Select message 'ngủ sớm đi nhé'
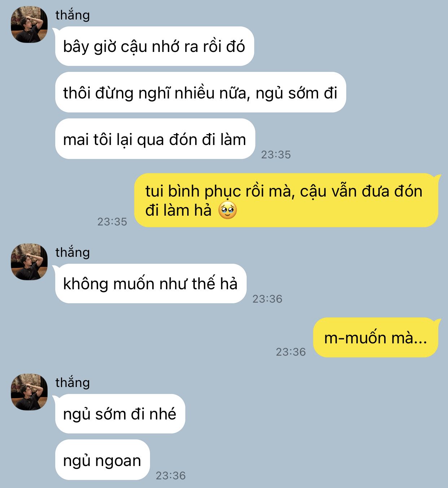The width and height of the screenshot is (448, 488). tap(120, 414)
